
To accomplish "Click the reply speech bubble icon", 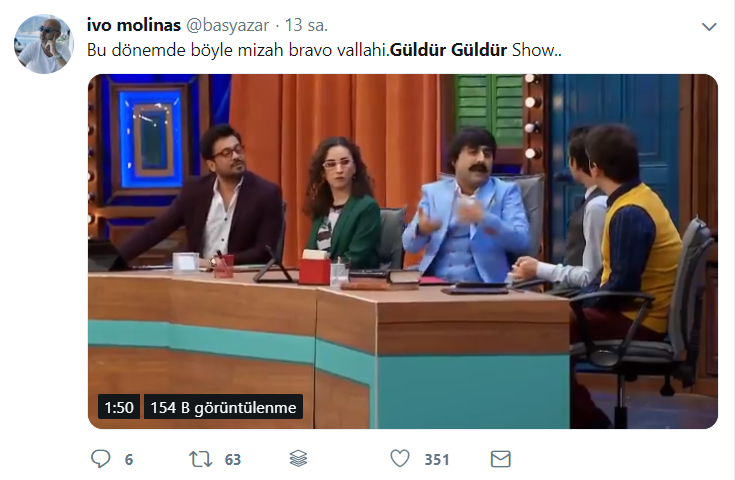I will (100, 458).
